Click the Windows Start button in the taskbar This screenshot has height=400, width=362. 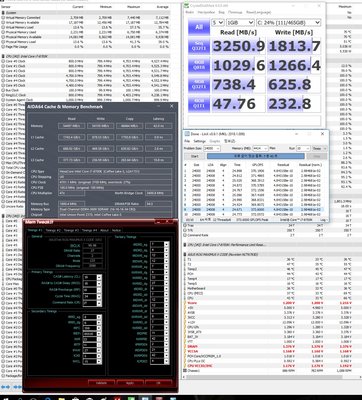[x=6, y=398]
